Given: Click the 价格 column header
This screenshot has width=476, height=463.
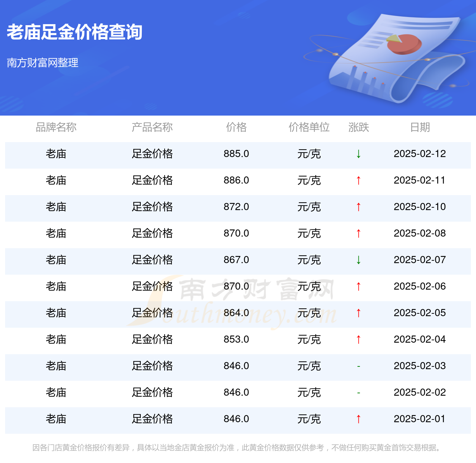Looking at the screenshot, I should tap(237, 127).
